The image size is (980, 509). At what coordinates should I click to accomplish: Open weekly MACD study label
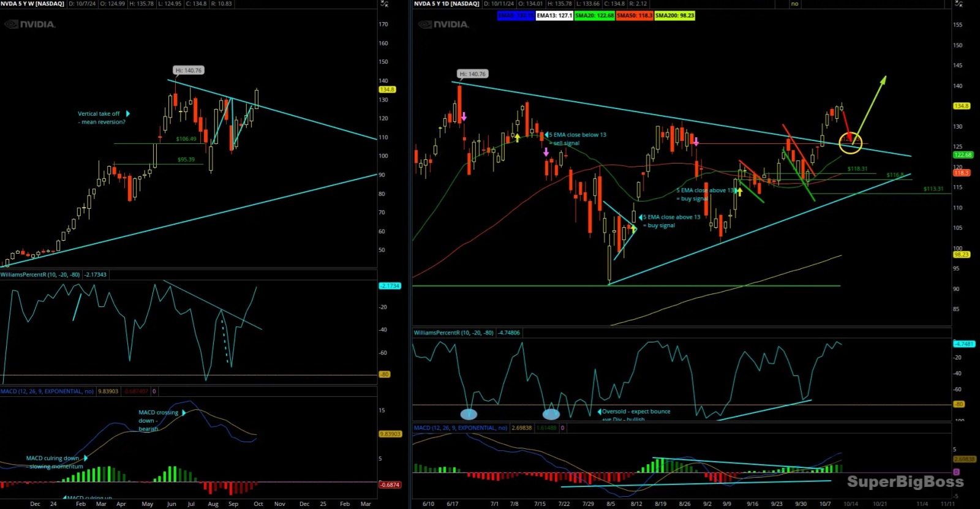[x=47, y=391]
